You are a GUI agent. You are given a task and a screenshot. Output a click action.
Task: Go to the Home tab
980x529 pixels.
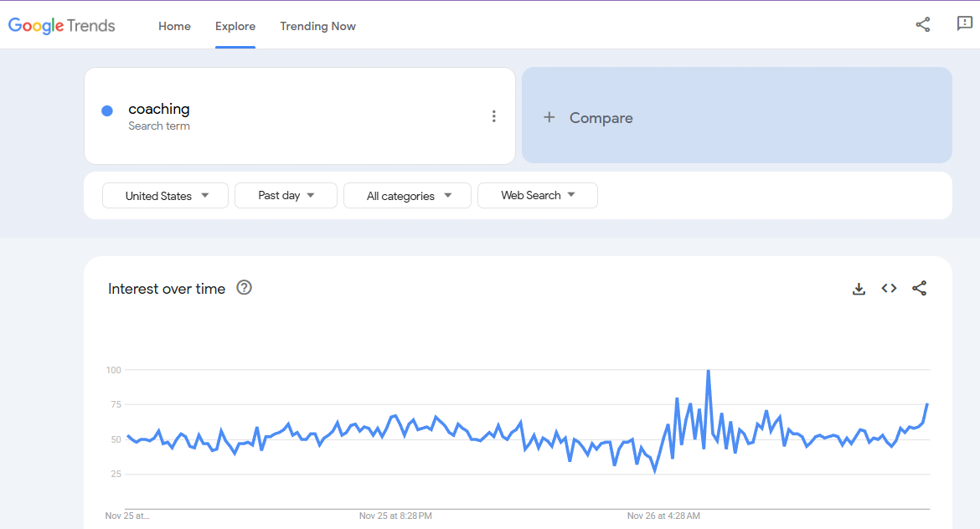pos(174,26)
